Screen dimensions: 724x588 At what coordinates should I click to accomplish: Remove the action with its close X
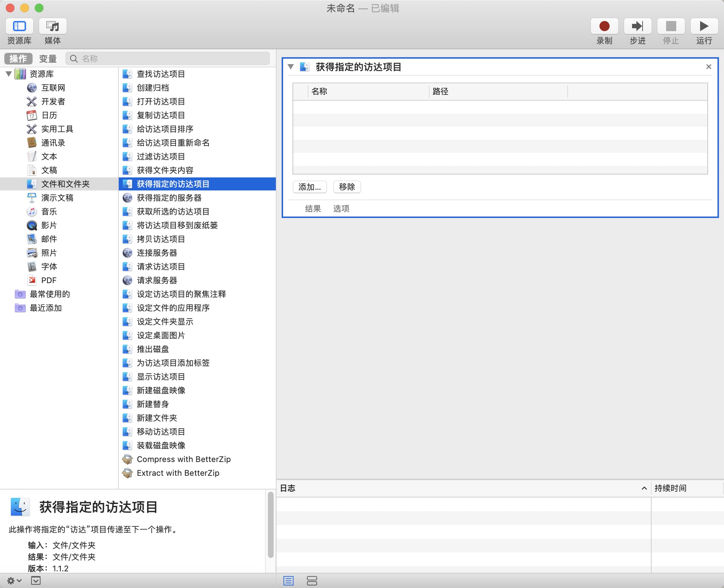click(709, 67)
